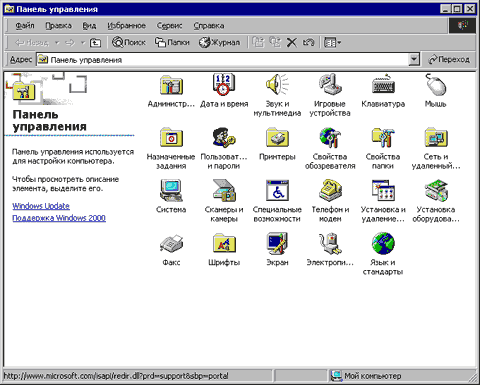
Task: Open the Сервис menu
Action: 169,25
